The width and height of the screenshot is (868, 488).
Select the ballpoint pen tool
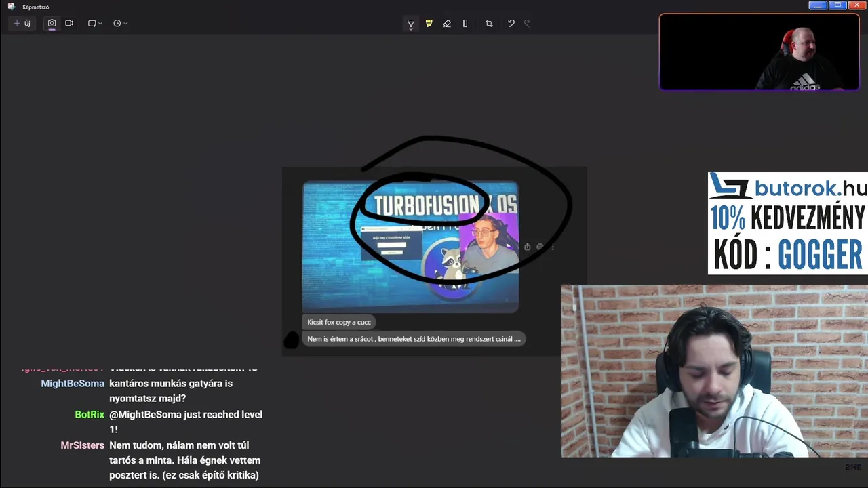tap(411, 24)
